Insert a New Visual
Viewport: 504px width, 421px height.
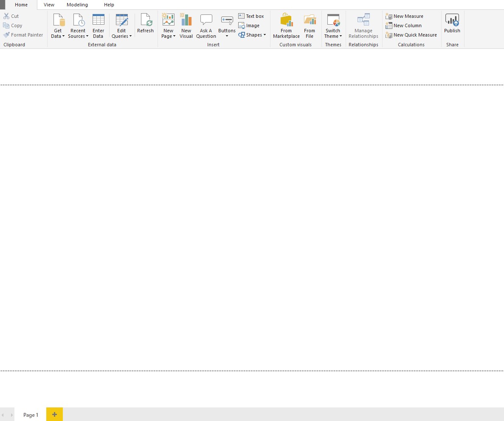click(x=186, y=26)
